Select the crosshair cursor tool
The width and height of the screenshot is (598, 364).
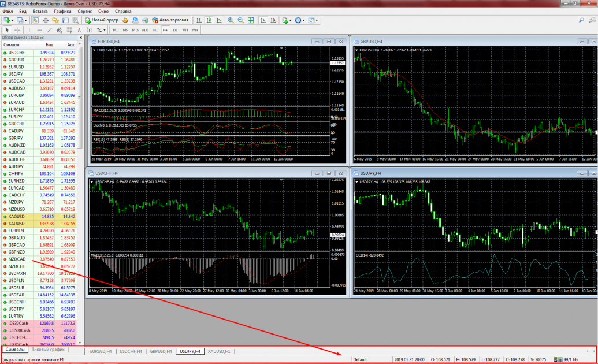[x=17, y=29]
